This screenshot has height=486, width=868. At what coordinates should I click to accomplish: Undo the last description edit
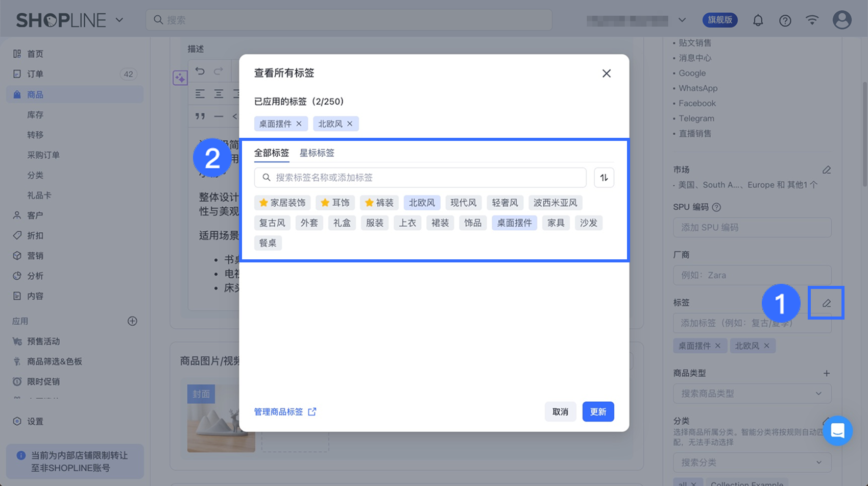pyautogui.click(x=200, y=71)
